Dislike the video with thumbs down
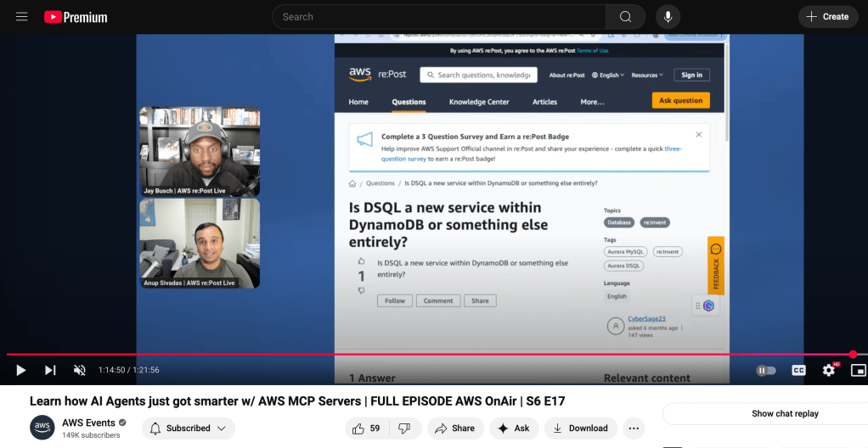 pos(405,428)
